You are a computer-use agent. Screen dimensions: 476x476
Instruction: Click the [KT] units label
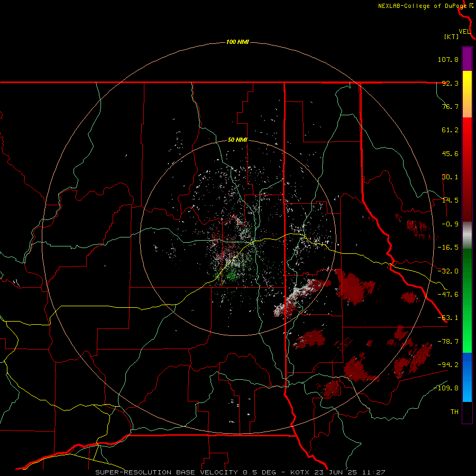pos(452,36)
